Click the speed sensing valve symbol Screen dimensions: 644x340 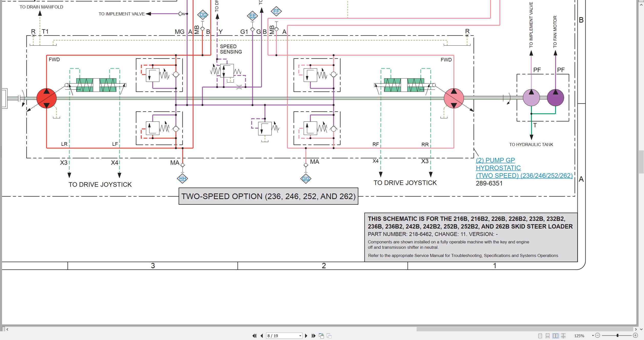[227, 71]
